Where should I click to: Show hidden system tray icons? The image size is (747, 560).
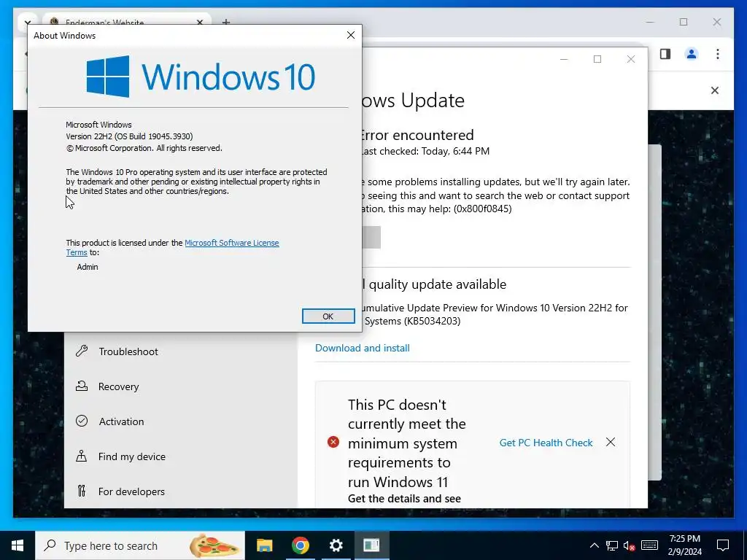point(594,545)
